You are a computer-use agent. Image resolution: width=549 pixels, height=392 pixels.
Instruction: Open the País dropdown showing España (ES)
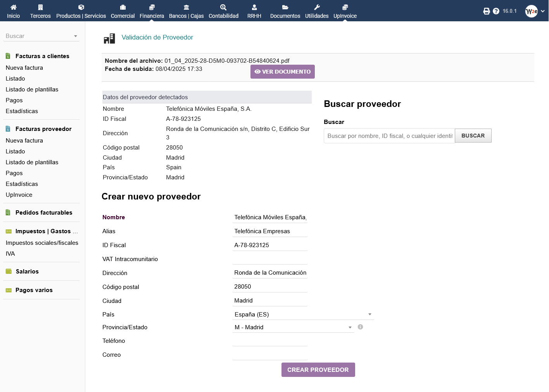point(303,315)
